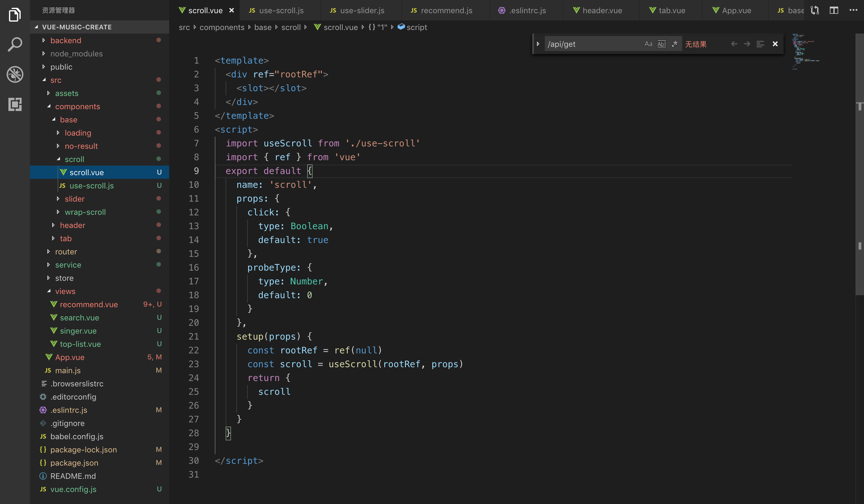The image size is (864, 504).
Task: Open .gitignore file
Action: pyautogui.click(x=99, y=423)
